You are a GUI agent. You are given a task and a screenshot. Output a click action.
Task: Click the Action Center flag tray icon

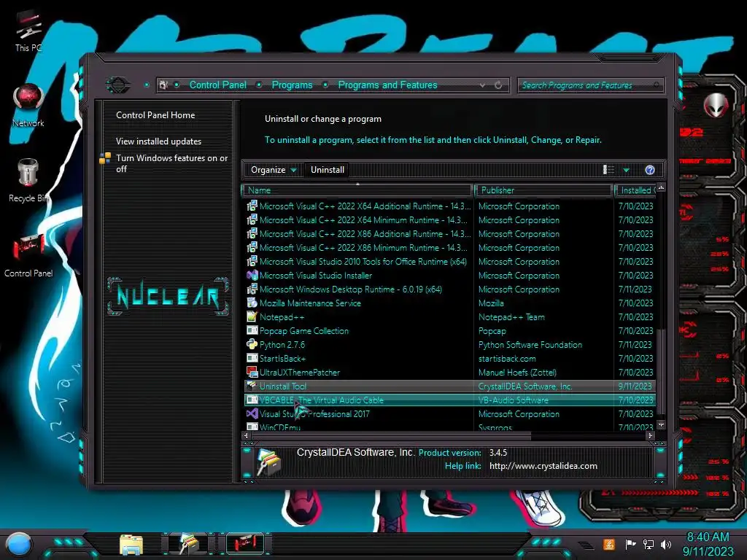(x=630, y=544)
